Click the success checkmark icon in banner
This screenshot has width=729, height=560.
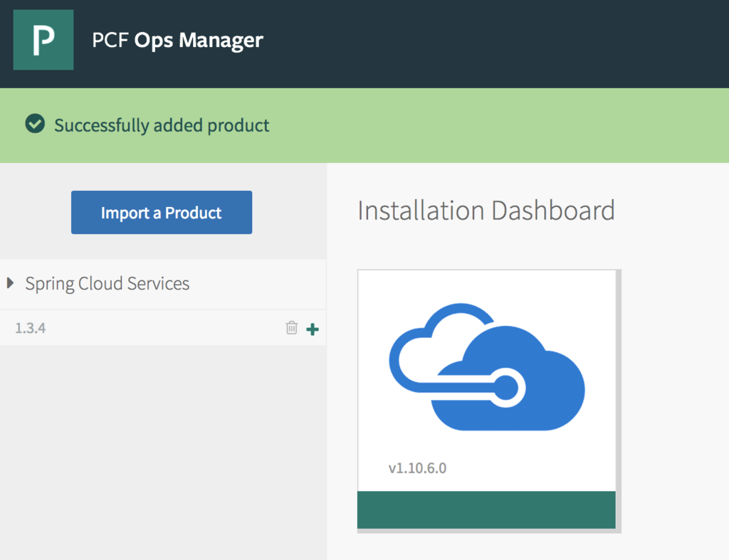[35, 125]
